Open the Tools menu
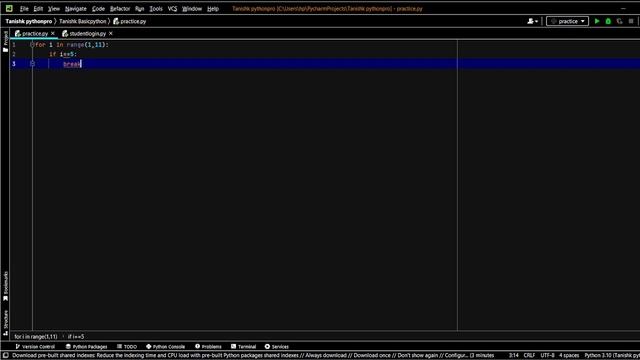 156,9
